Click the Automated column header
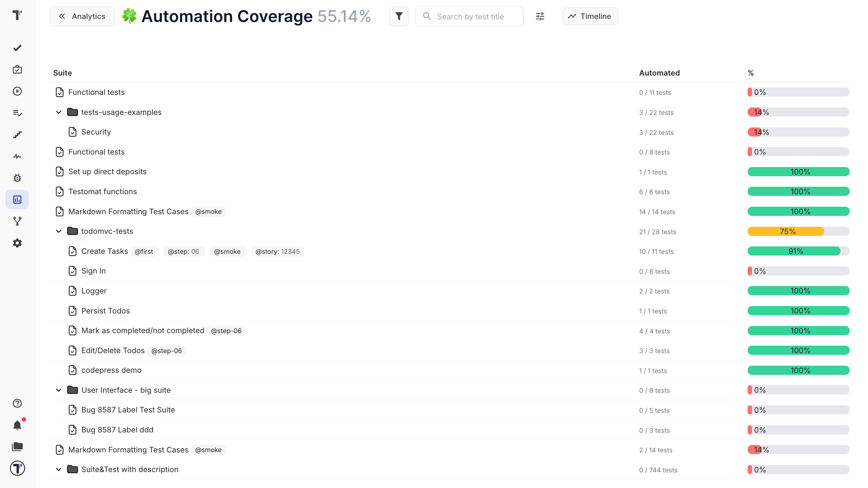 (x=659, y=73)
